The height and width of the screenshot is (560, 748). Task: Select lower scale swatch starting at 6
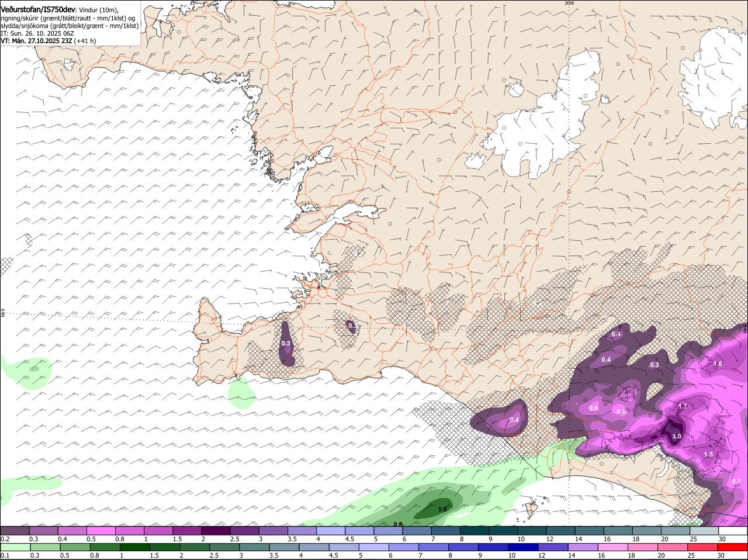coord(404,547)
